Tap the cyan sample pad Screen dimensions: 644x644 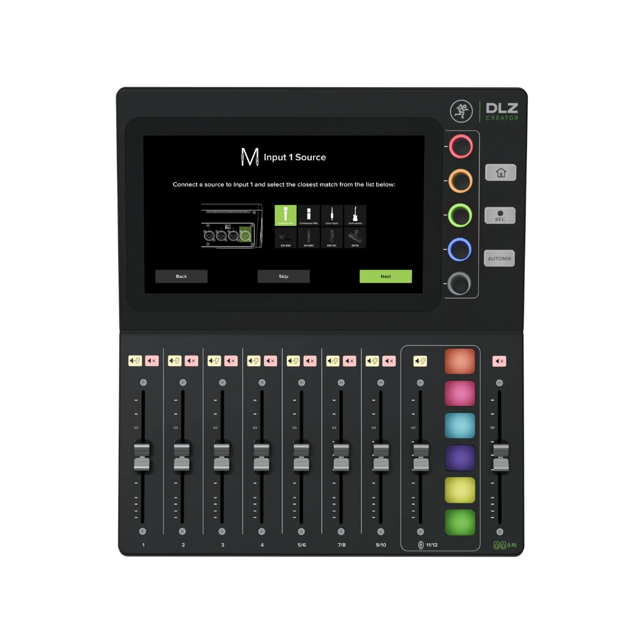pyautogui.click(x=460, y=425)
